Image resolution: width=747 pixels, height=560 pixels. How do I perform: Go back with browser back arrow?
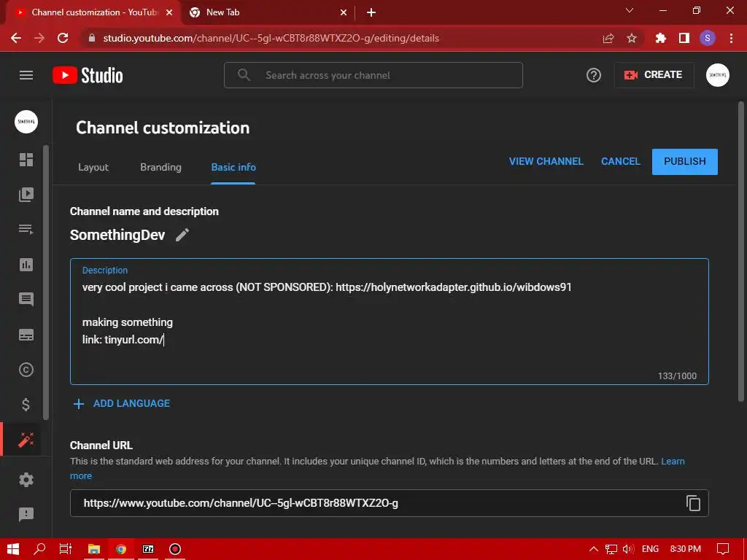tap(16, 38)
